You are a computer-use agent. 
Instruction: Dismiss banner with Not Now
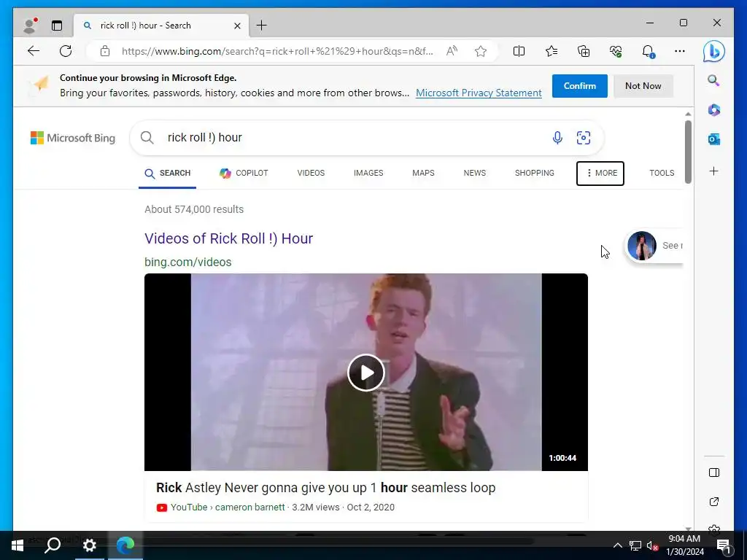click(x=643, y=86)
